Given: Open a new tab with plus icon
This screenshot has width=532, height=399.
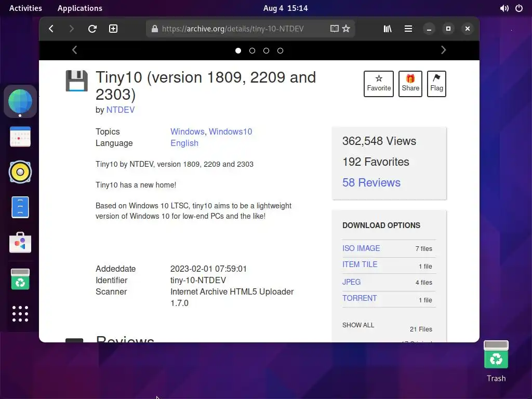Looking at the screenshot, I should [113, 29].
